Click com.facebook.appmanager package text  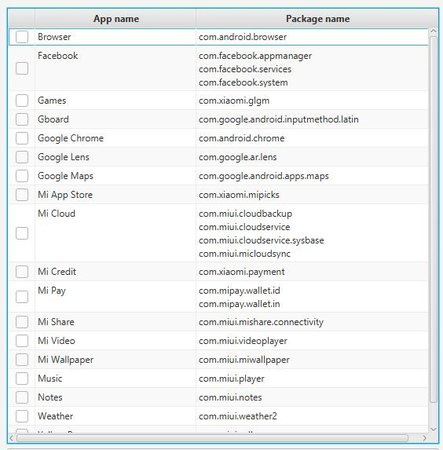click(x=255, y=56)
